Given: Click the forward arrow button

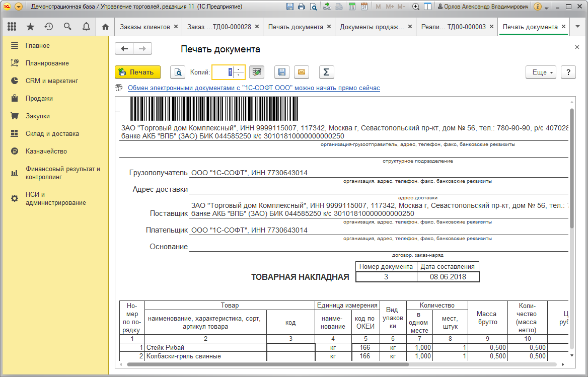Looking at the screenshot, I should (142, 49).
